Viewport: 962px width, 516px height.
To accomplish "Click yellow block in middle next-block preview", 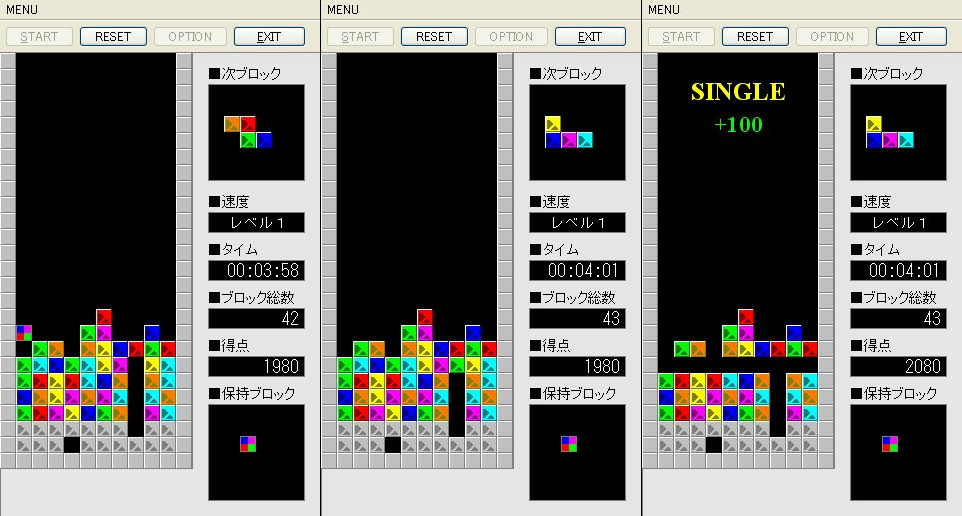I will (553, 124).
